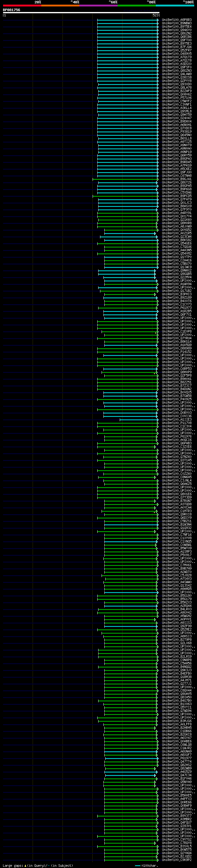197x868 pixels.
Task: Click the white query sequence bar
Action: [x=81, y=12]
